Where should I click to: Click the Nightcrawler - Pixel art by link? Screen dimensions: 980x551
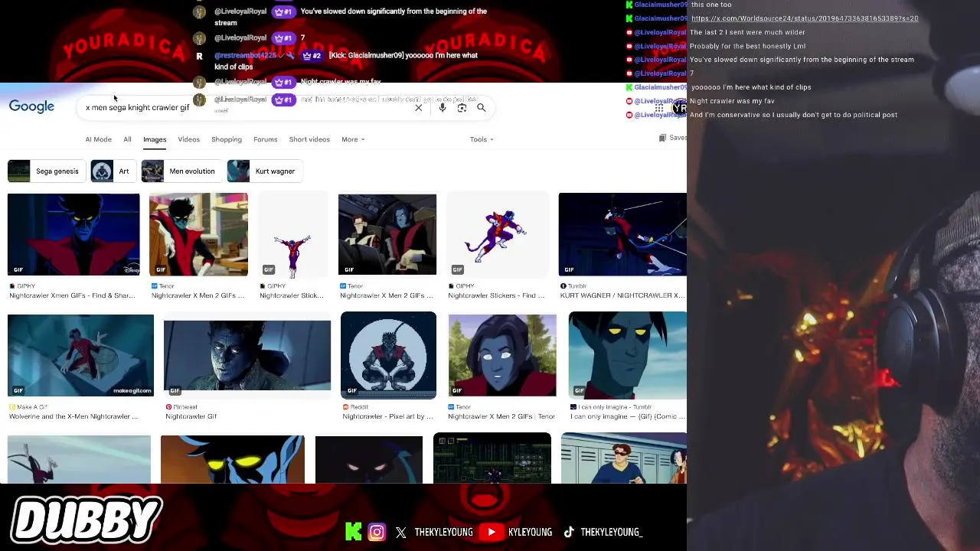pyautogui.click(x=387, y=416)
